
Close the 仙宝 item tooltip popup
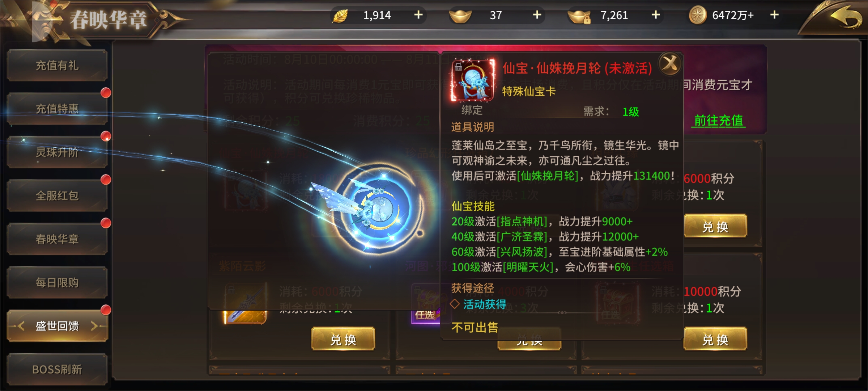[x=670, y=64]
